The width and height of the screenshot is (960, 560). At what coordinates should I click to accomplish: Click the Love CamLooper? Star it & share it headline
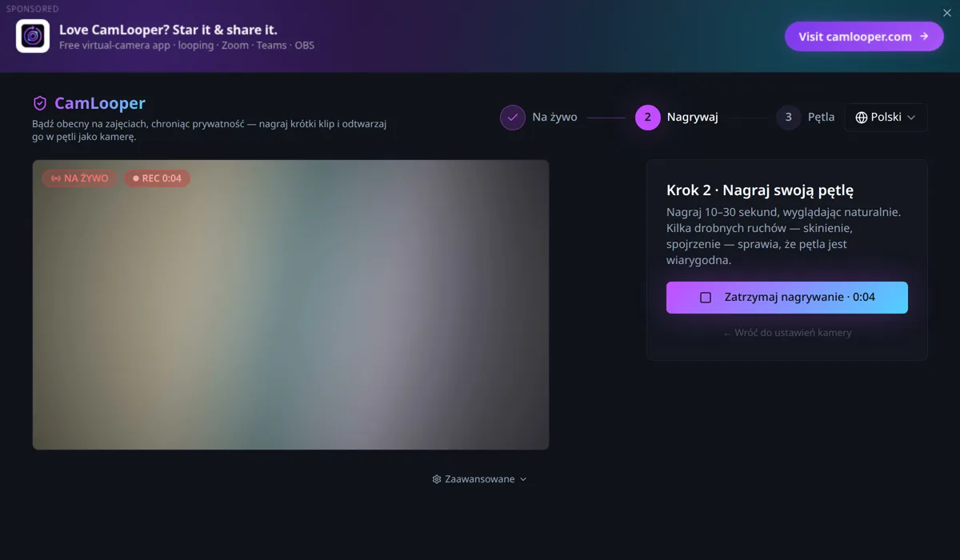[168, 30]
